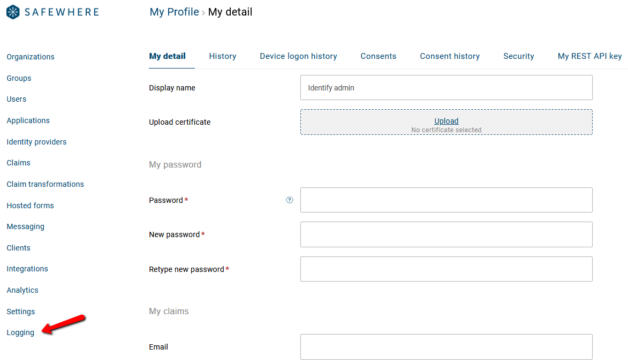This screenshot has height=364, width=628.
Task: Click into the current Password field
Action: pos(446,200)
